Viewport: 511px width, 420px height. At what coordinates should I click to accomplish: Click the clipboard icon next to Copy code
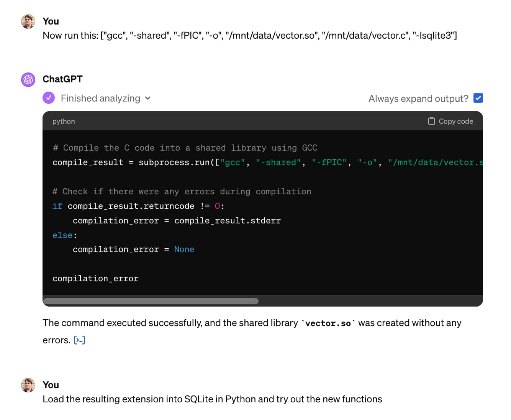point(431,121)
